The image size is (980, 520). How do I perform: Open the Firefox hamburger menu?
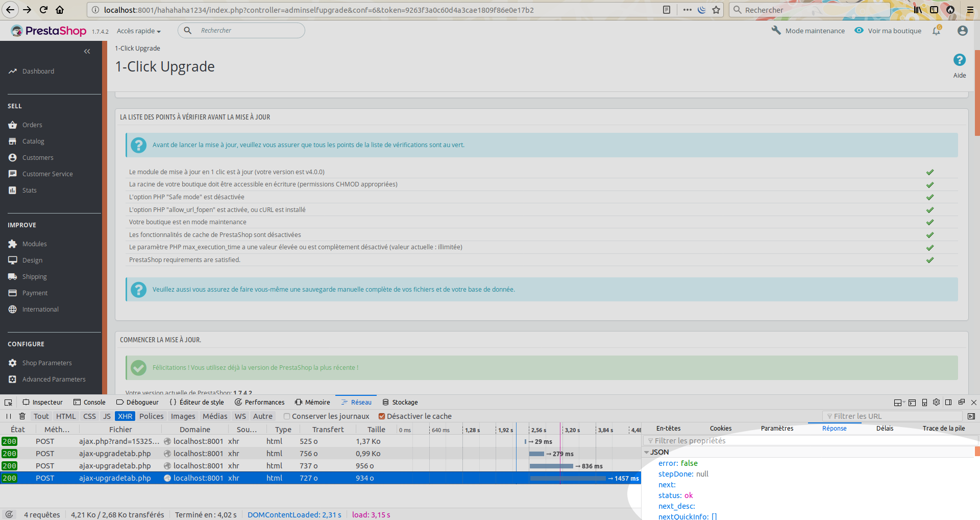(970, 10)
